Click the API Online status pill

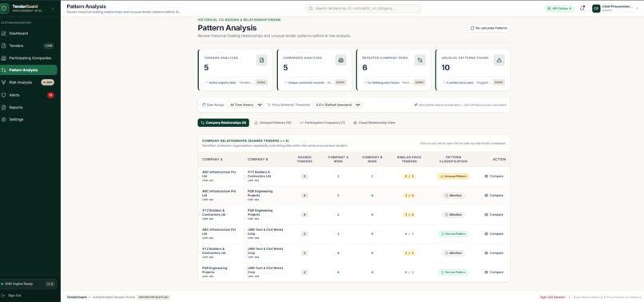(559, 8)
